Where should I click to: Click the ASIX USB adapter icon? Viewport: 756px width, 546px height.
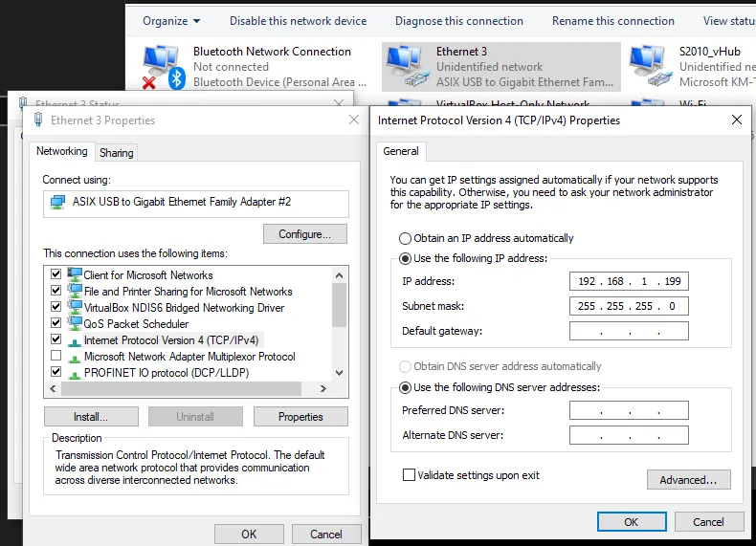57,202
